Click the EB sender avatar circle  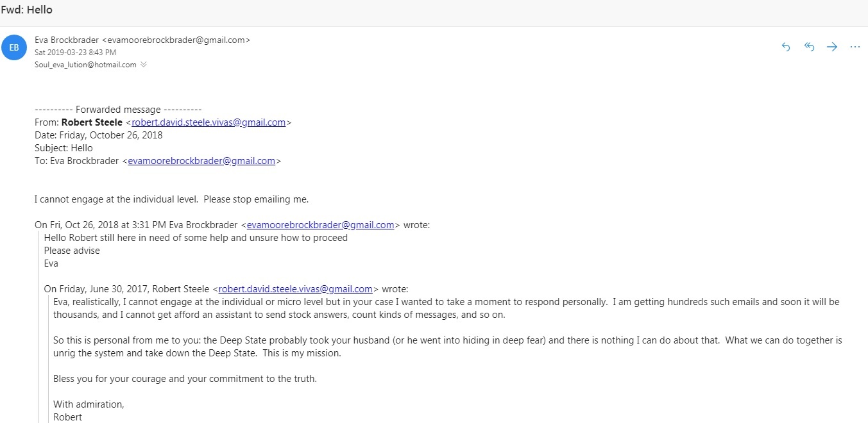click(14, 47)
